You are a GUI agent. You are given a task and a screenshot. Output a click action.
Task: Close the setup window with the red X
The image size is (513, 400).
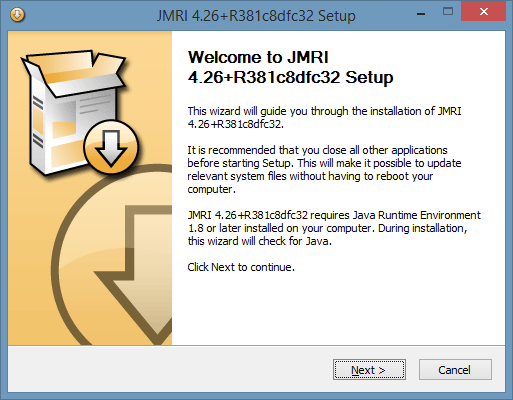tap(483, 12)
